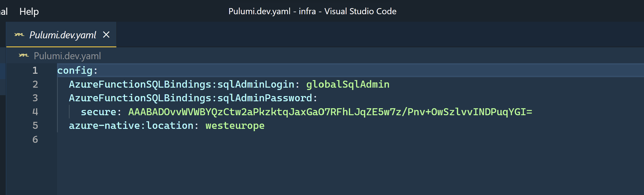The height and width of the screenshot is (195, 644).
Task: Open the partially visible Terminal menu
Action: point(3,11)
